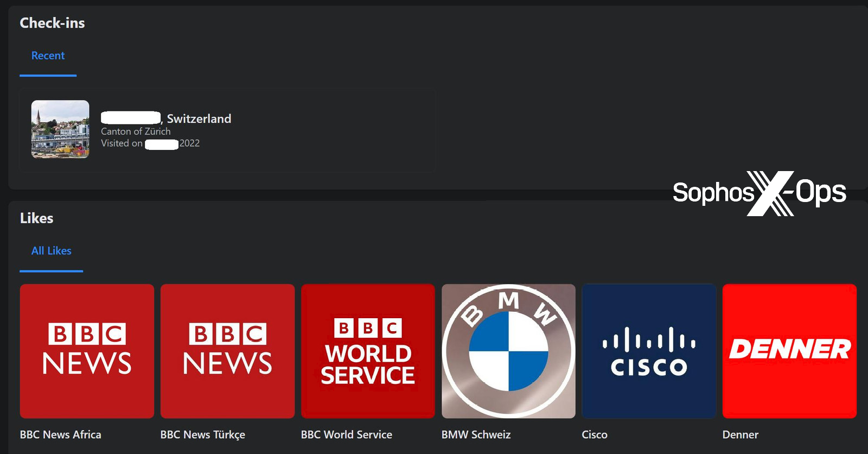
Task: Open the Cisco page logo
Action: click(x=649, y=351)
